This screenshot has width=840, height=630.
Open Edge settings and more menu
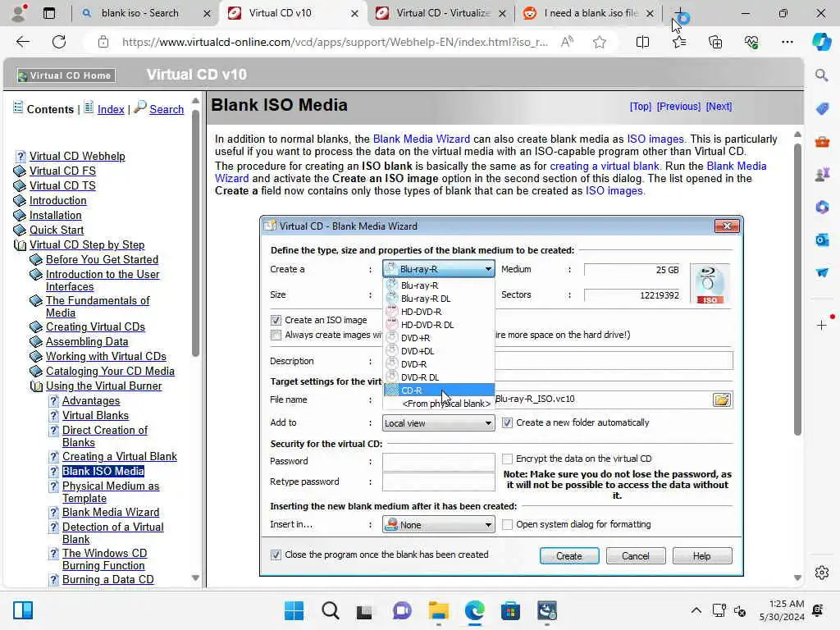click(x=787, y=42)
